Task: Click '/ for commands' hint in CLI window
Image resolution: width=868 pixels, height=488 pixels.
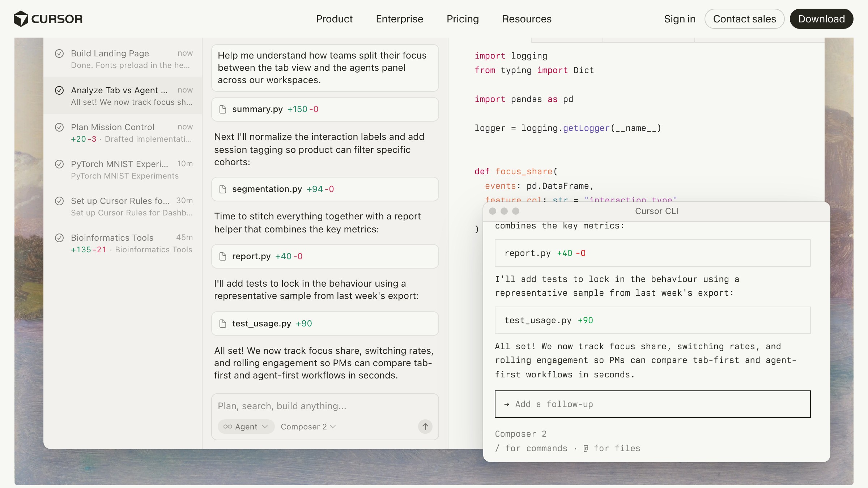Action: pyautogui.click(x=531, y=448)
